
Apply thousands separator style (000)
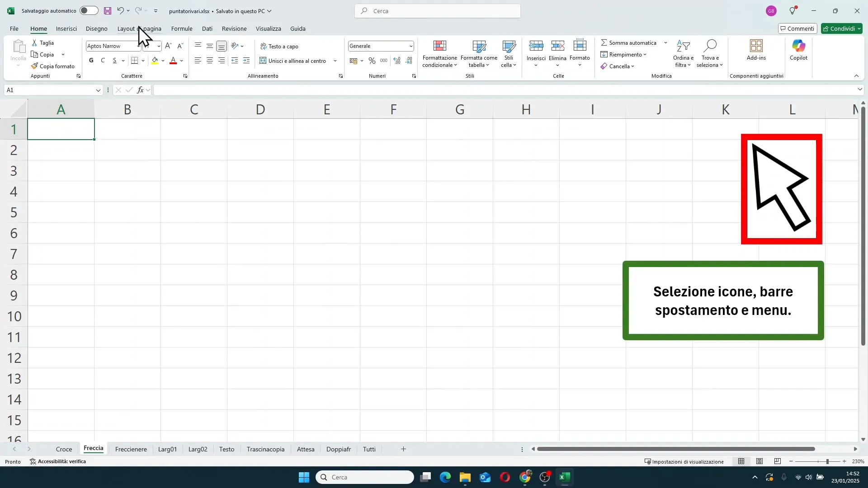(x=384, y=61)
